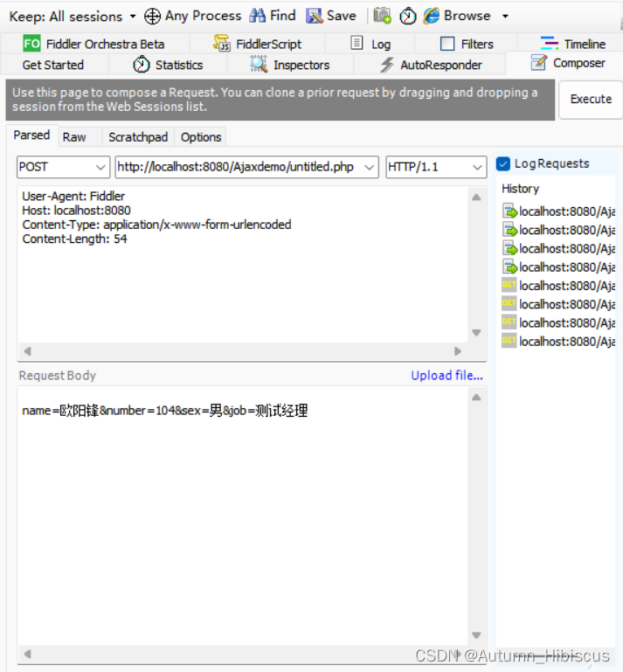Click the Find binoculars icon

pos(258,16)
